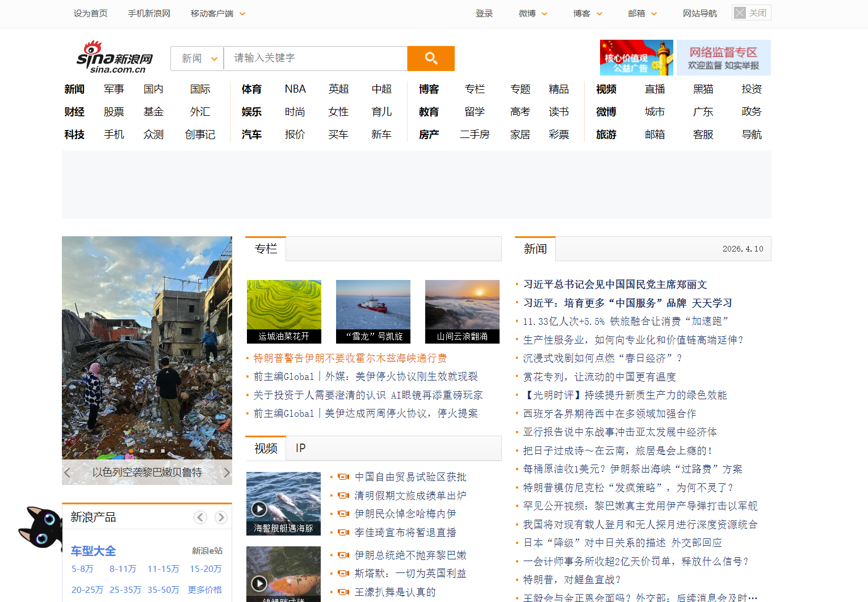Open the 军事 section in the navigation
Viewport: 868px width, 602px height.
[x=114, y=89]
